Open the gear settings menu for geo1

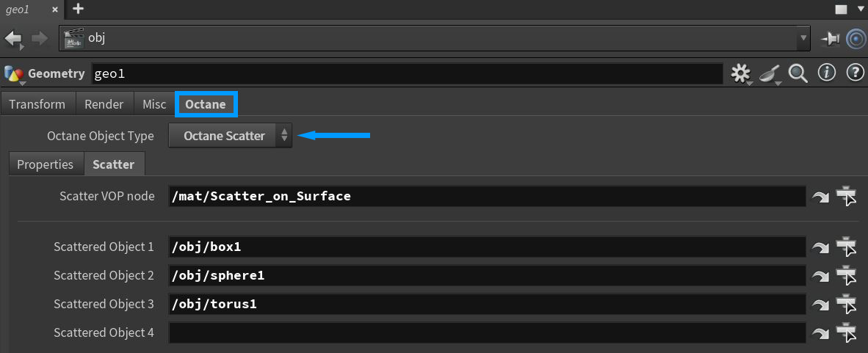(740, 73)
